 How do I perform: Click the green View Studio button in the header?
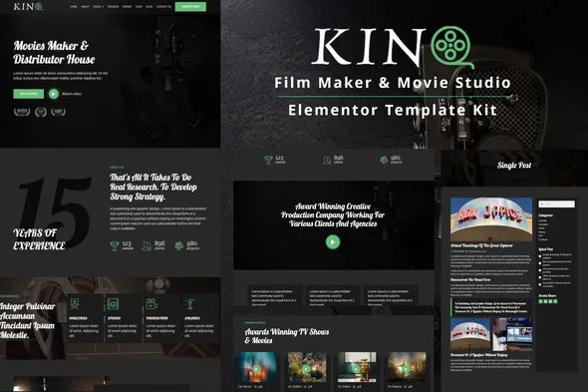pos(190,6)
